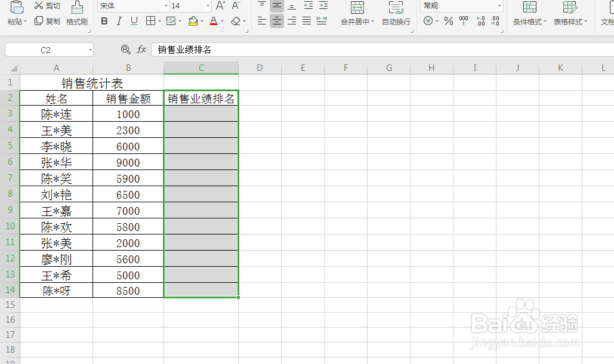Toggle middle vertical alignment

tap(277, 5)
